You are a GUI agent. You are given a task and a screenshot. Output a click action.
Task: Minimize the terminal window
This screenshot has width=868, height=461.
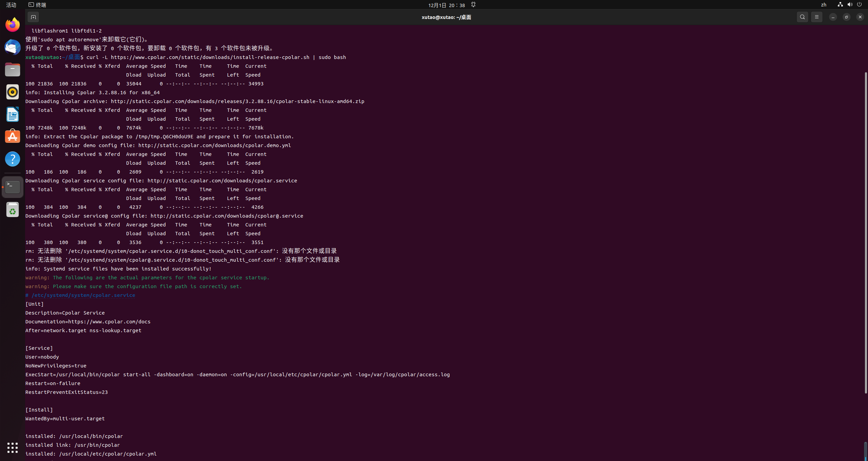coord(833,17)
